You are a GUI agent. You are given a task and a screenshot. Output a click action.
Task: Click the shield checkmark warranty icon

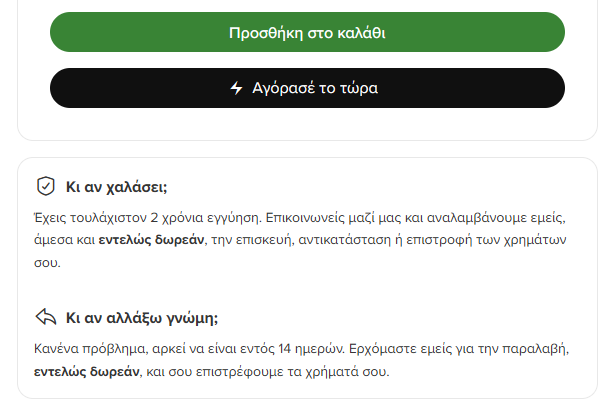click(x=46, y=186)
